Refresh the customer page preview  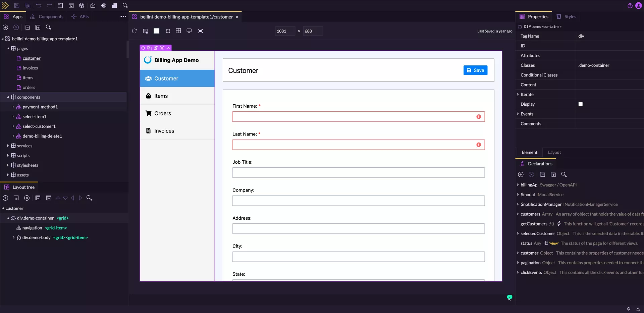tap(135, 31)
